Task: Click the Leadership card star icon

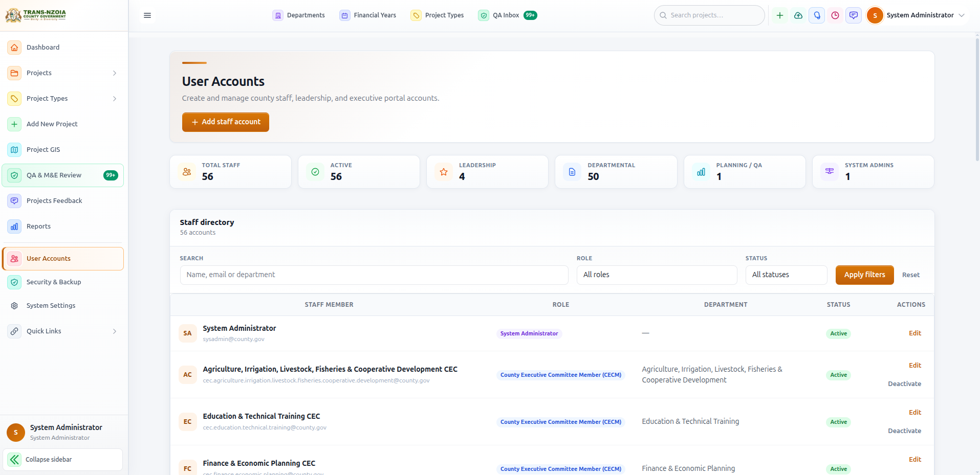Action: click(444, 172)
